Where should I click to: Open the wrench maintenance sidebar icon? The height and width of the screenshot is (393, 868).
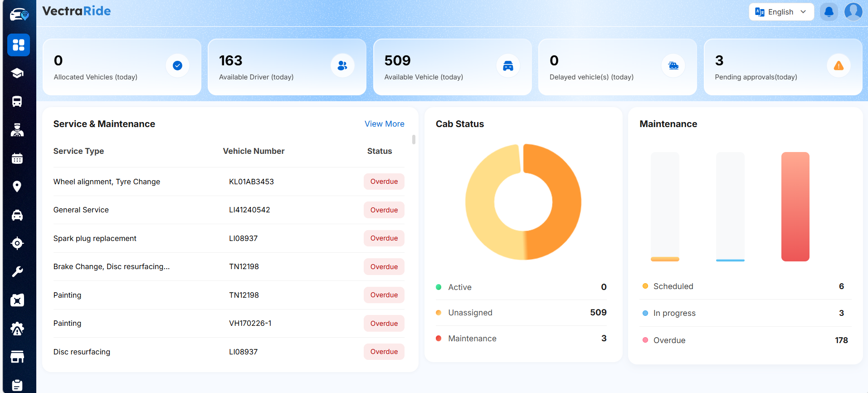17,272
